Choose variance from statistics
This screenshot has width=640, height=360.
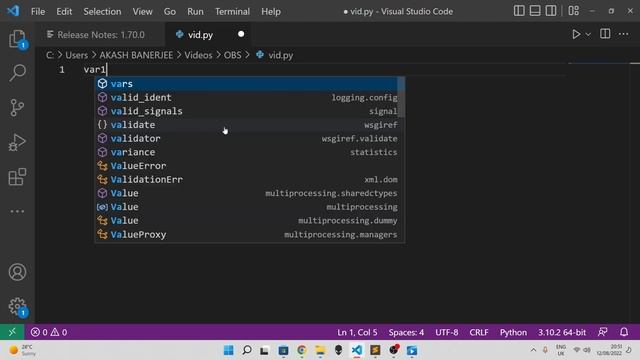[247, 152]
